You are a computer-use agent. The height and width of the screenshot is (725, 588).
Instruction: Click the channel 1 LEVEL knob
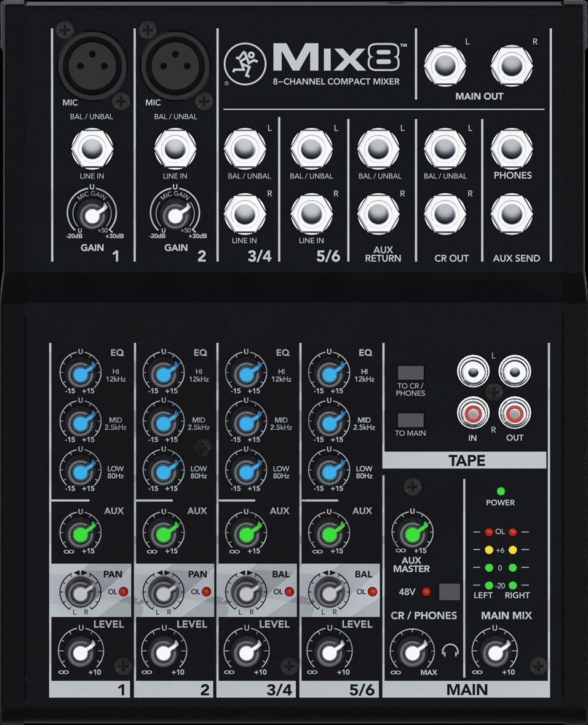coord(81,652)
